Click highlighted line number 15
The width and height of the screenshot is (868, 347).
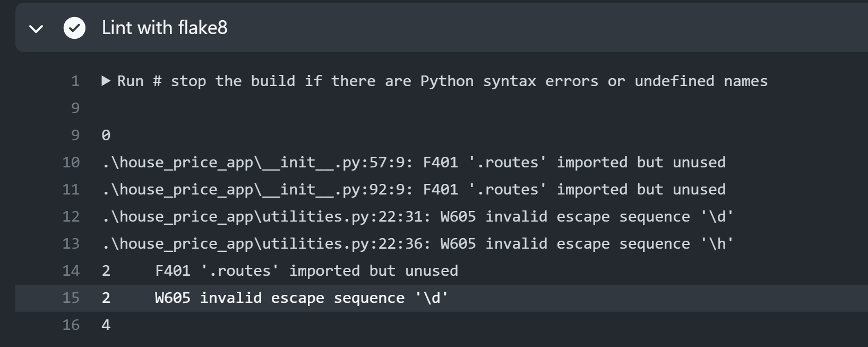71,298
